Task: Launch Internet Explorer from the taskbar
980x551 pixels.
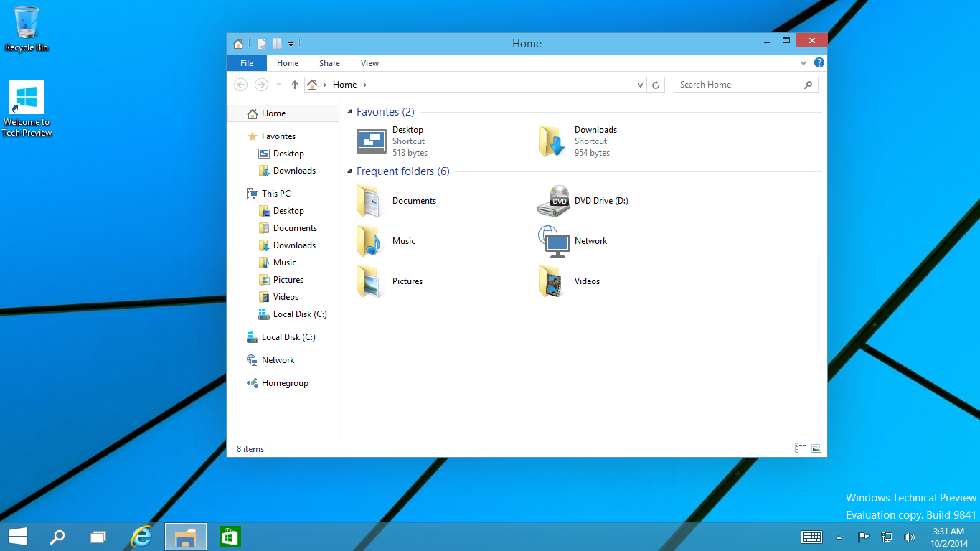Action: 141,536
